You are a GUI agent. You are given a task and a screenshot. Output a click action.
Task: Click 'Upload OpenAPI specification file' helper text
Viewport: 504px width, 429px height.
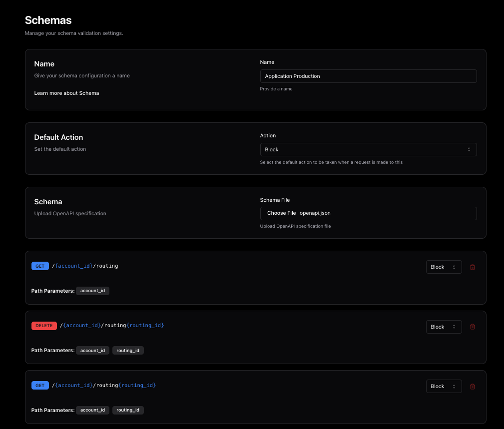pyautogui.click(x=295, y=226)
